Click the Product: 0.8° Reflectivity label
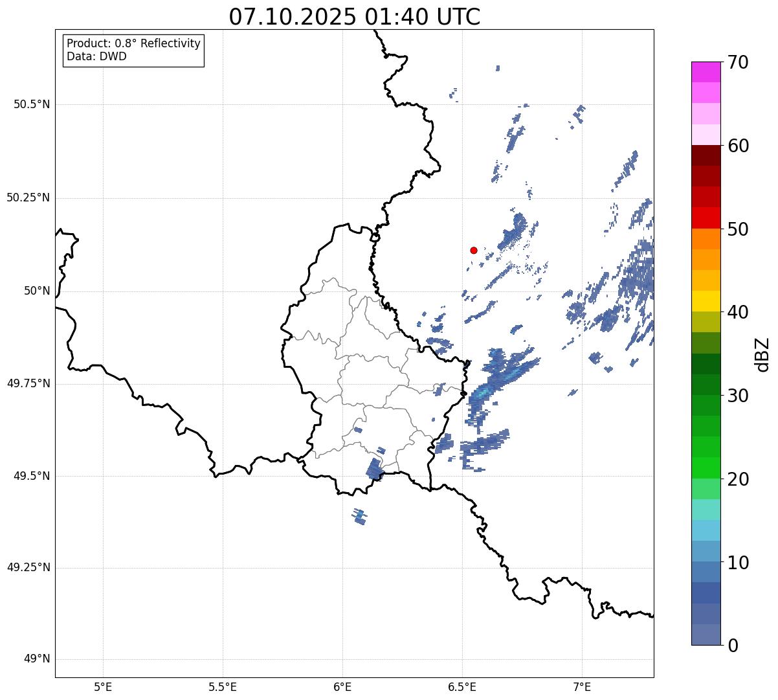This screenshot has width=778, height=700. tap(134, 43)
